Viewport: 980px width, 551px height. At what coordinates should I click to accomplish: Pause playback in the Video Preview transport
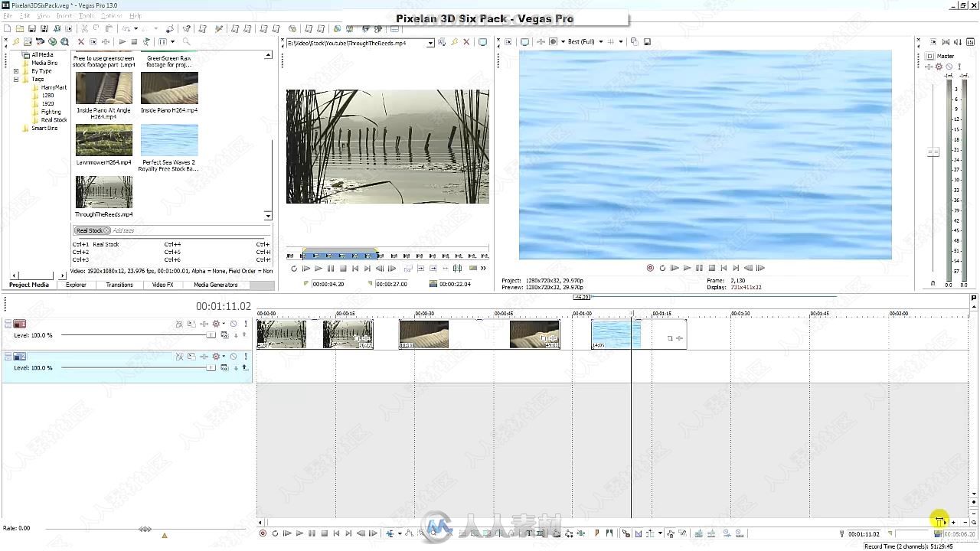click(699, 268)
